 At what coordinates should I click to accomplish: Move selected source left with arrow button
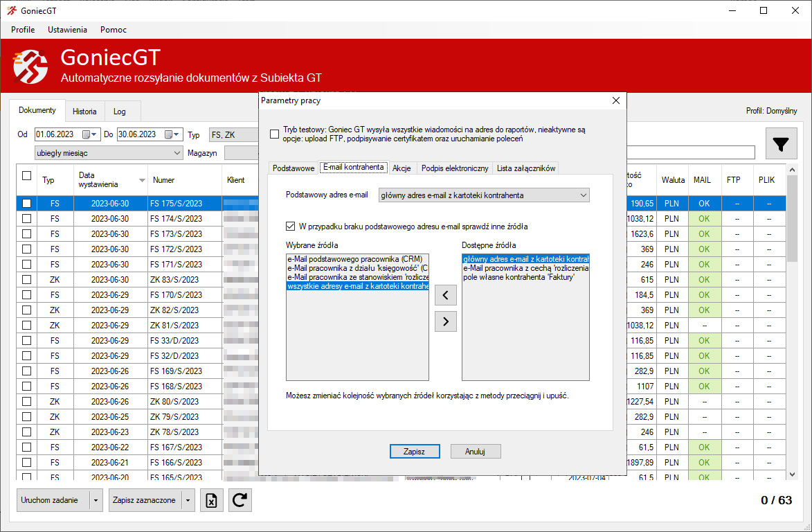coord(445,295)
